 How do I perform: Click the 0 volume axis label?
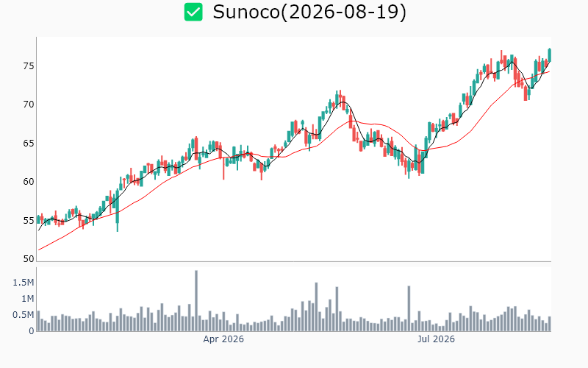click(x=32, y=330)
